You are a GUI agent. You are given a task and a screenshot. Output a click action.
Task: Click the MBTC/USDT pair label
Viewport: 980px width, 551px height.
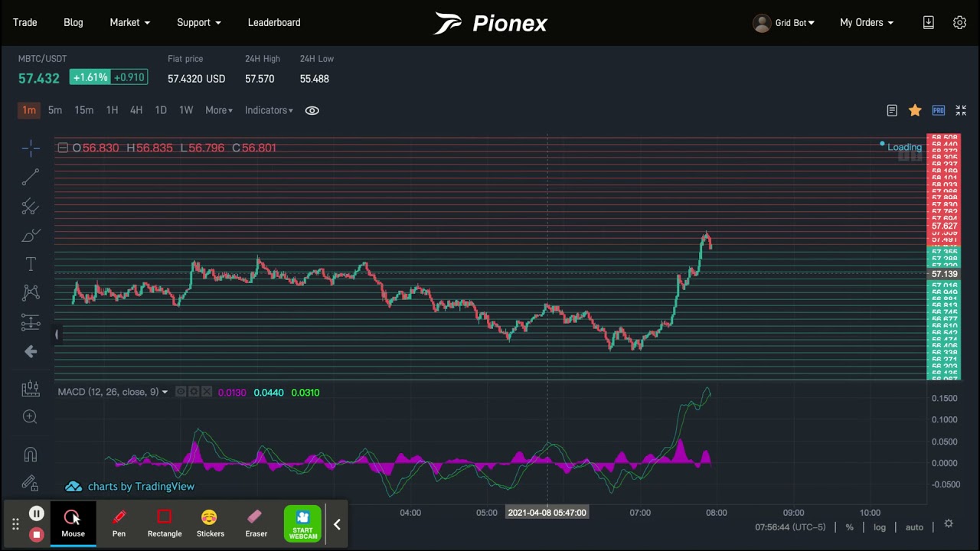click(x=42, y=59)
